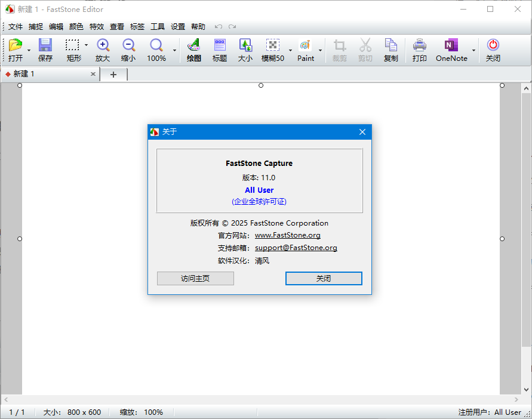Click the Close (关闭) button in About dialog
Viewport: 532px width, 419px height.
point(324,279)
